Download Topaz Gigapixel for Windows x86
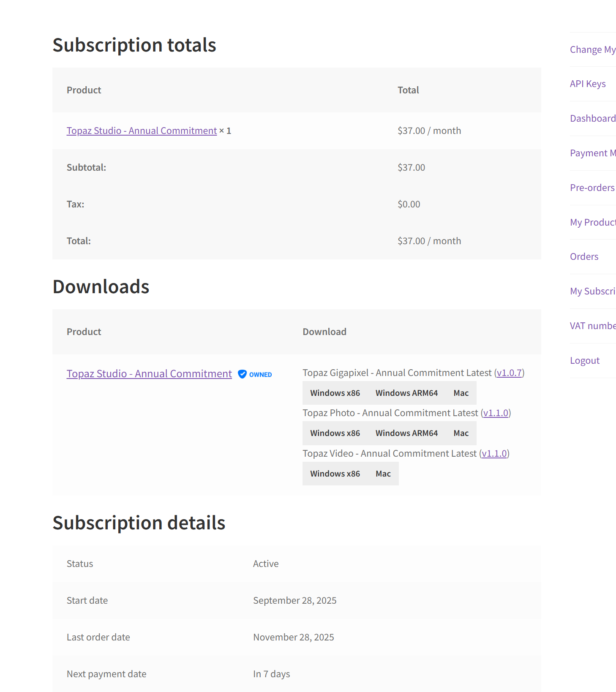Screen dimensions: 616x692 pyautogui.click(x=335, y=393)
